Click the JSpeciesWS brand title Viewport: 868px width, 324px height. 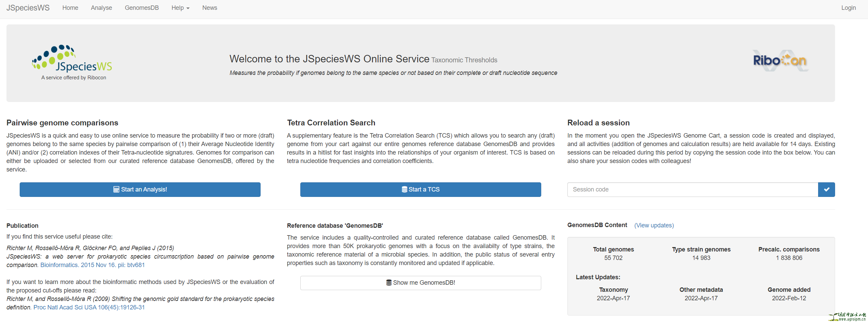click(x=28, y=8)
